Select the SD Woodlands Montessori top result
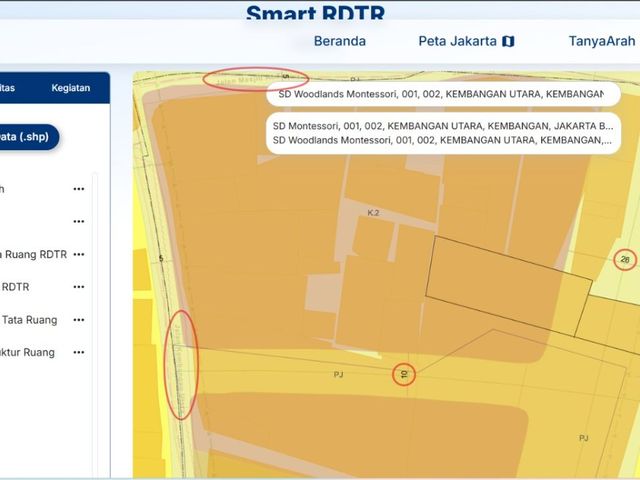The image size is (640, 480). pyautogui.click(x=443, y=94)
